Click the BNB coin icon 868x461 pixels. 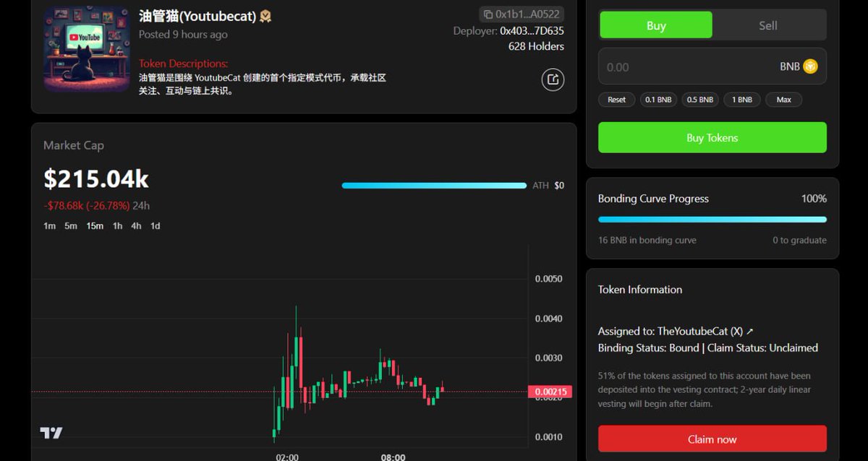810,66
